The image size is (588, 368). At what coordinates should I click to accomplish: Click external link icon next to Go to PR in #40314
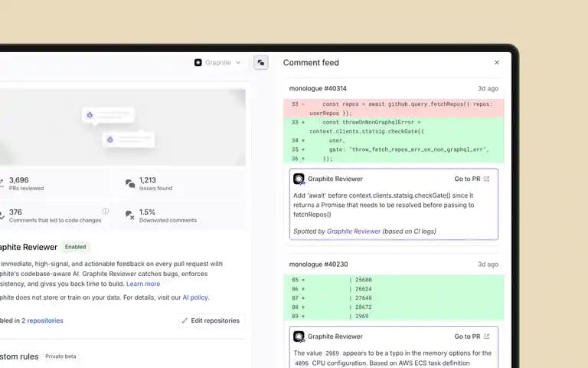click(x=487, y=179)
